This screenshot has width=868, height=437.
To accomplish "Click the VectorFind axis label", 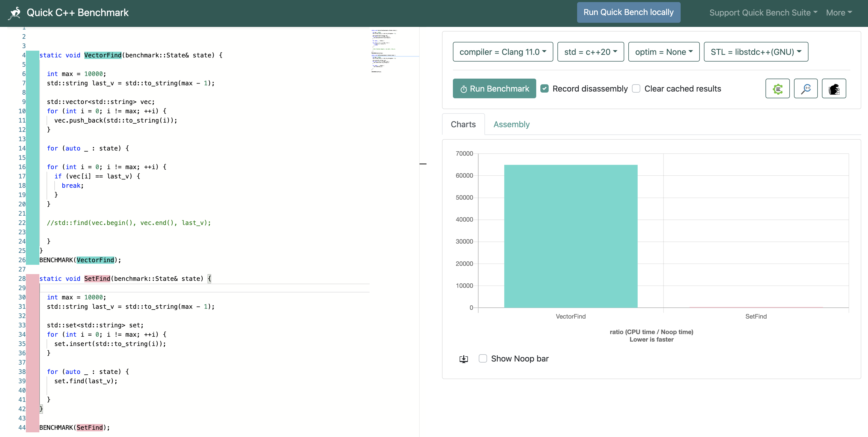I will [570, 316].
